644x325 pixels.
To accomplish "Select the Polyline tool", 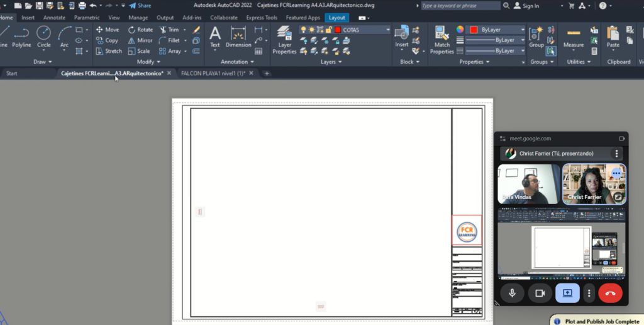I will 21,36.
